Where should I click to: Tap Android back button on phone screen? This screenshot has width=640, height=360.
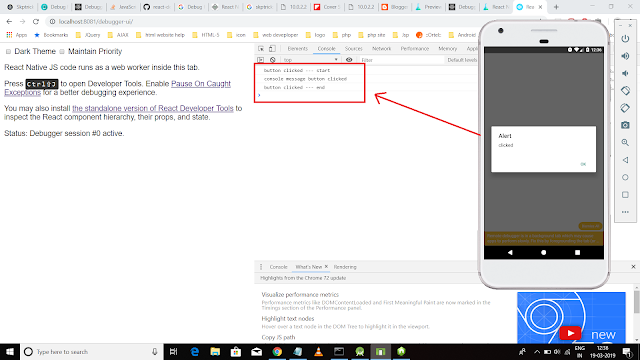point(510,252)
